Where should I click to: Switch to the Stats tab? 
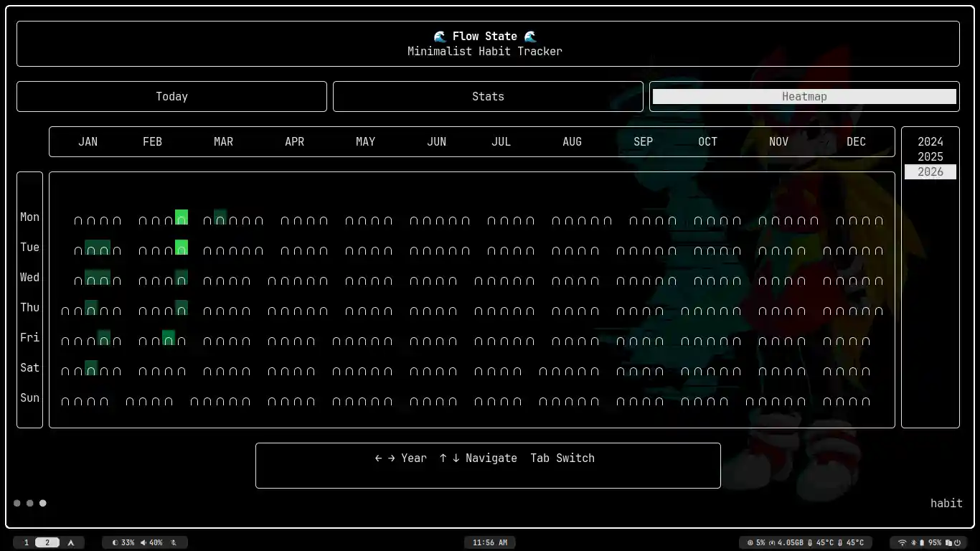pos(488,96)
